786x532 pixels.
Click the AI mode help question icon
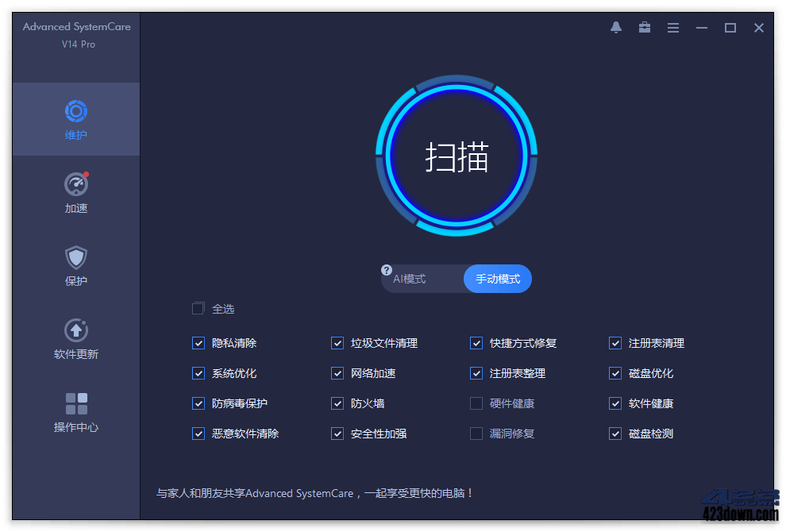(387, 270)
